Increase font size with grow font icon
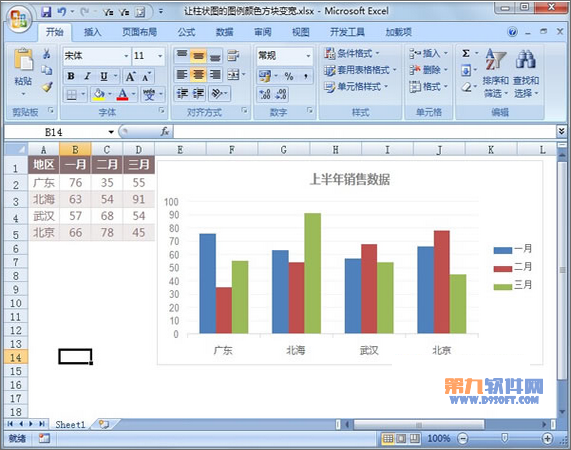 (130, 76)
